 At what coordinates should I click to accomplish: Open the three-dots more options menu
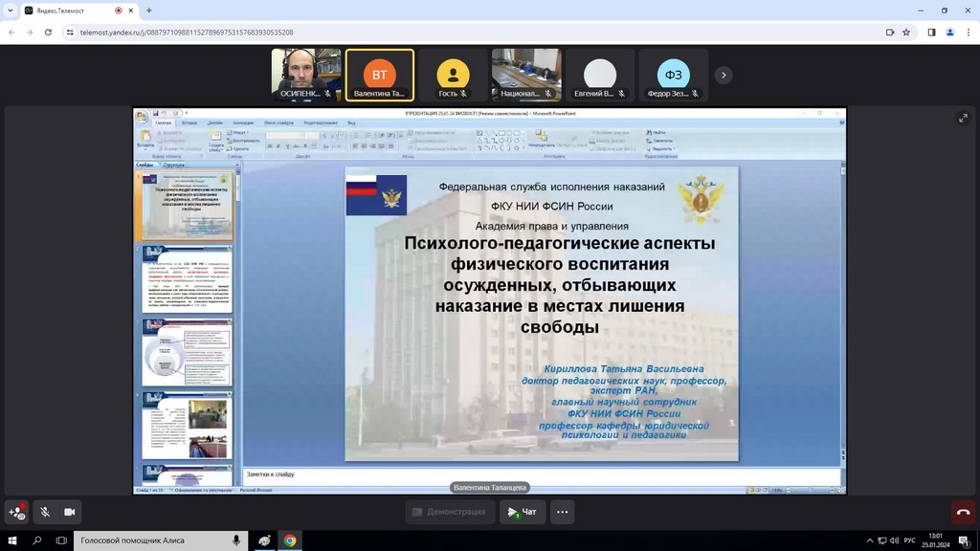562,512
